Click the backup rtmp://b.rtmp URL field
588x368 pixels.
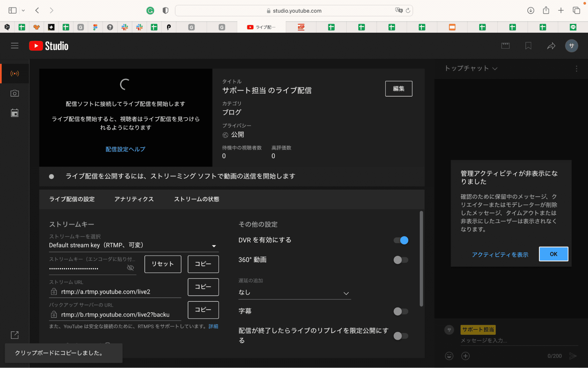click(x=115, y=315)
